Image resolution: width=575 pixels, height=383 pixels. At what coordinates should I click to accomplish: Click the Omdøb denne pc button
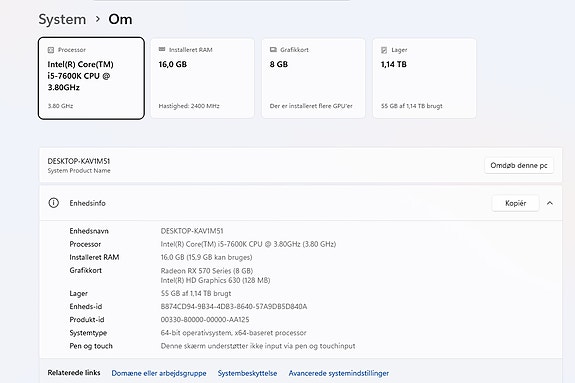(519, 165)
